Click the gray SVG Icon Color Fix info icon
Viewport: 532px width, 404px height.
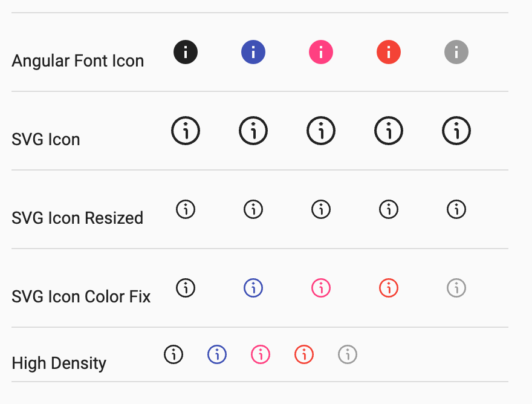[456, 288]
